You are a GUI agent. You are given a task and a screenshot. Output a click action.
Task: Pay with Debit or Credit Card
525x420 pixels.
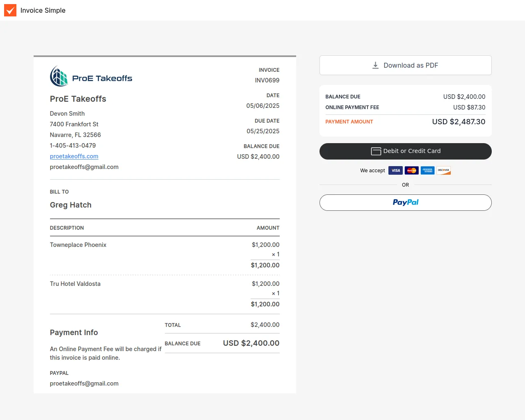click(405, 151)
